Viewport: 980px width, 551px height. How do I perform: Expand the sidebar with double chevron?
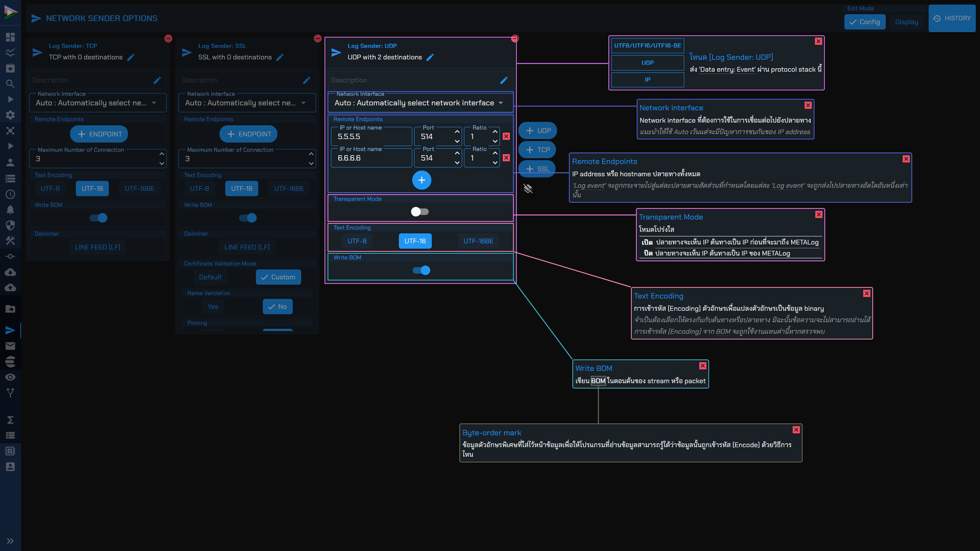pyautogui.click(x=10, y=541)
